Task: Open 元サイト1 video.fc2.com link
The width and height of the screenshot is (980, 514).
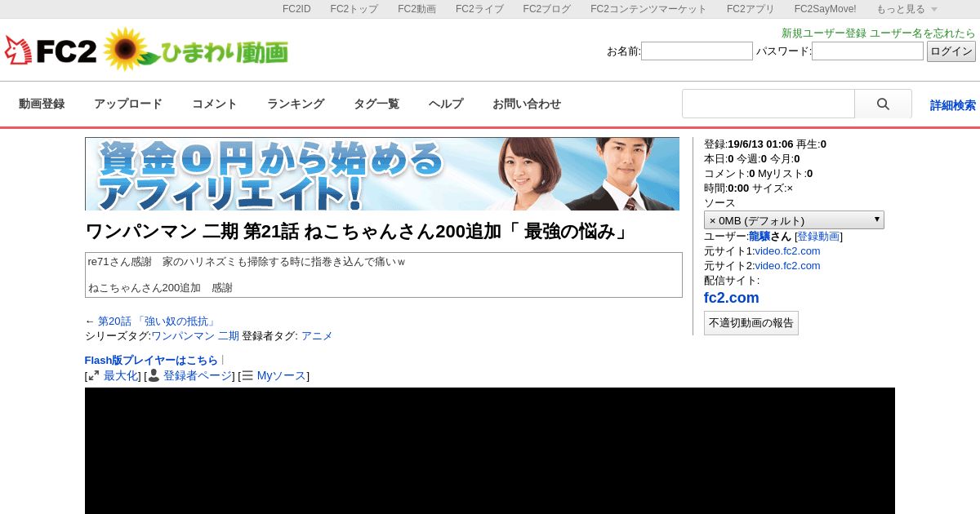Action: tap(787, 251)
